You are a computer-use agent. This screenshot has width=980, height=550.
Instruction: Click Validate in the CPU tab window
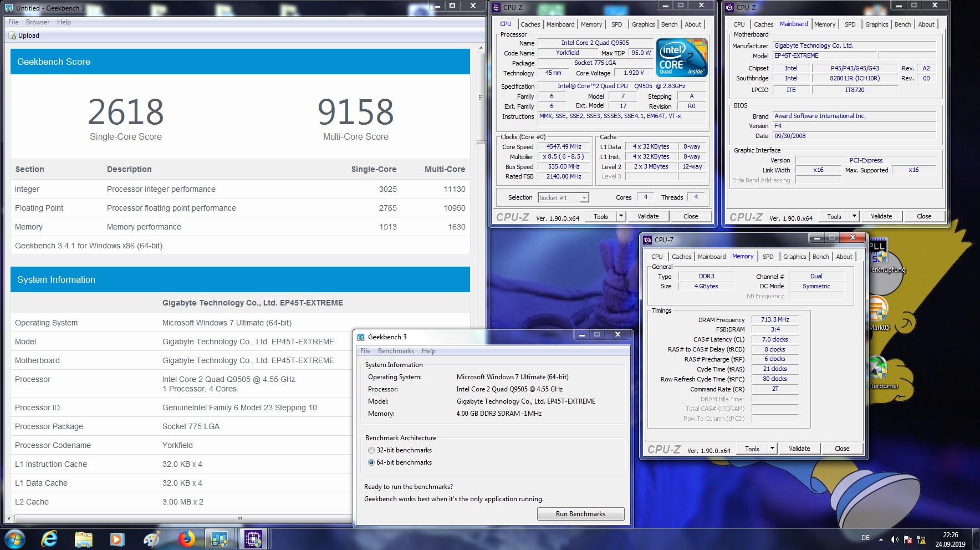tap(648, 216)
